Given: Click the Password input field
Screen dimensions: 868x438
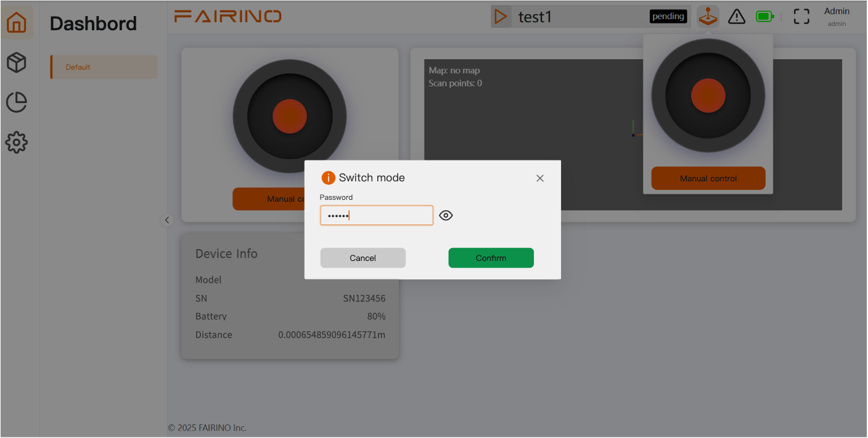Looking at the screenshot, I should point(377,215).
